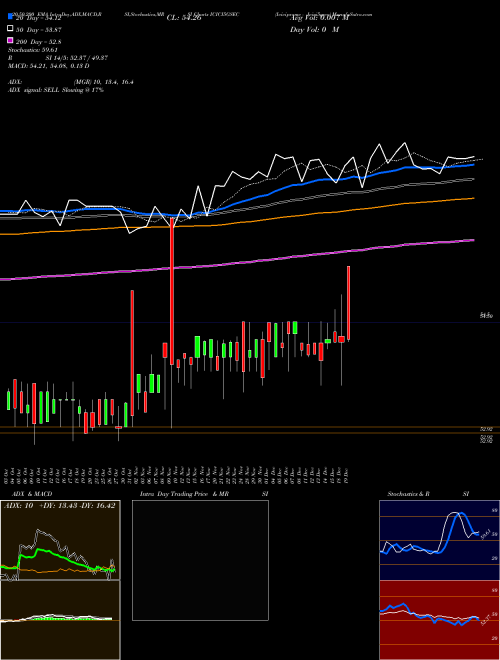Image resolution: width=500 pixels, height=660 pixels.
Task: Click the tall red candlestick piercing the orange average line
Action: pos(172,291)
